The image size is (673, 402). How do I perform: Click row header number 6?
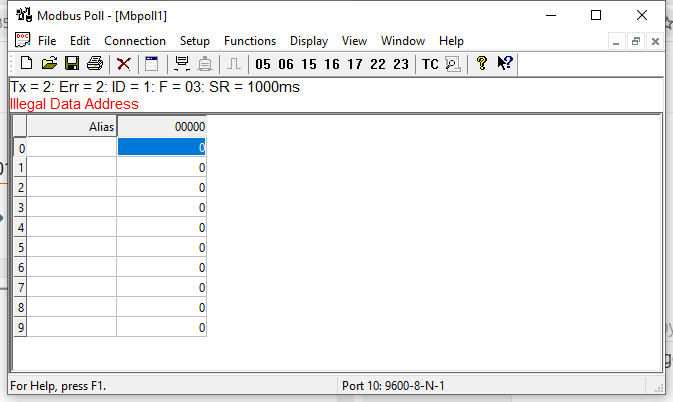pyautogui.click(x=20, y=268)
